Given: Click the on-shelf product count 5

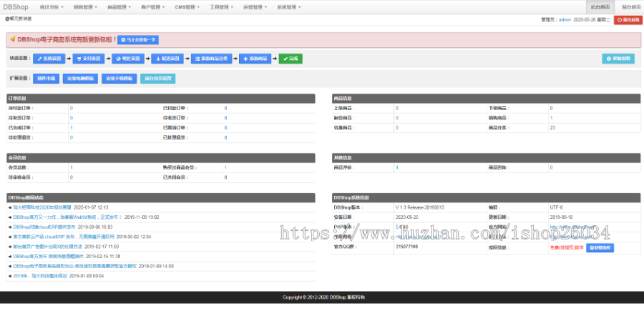Looking at the screenshot, I should point(397,109).
